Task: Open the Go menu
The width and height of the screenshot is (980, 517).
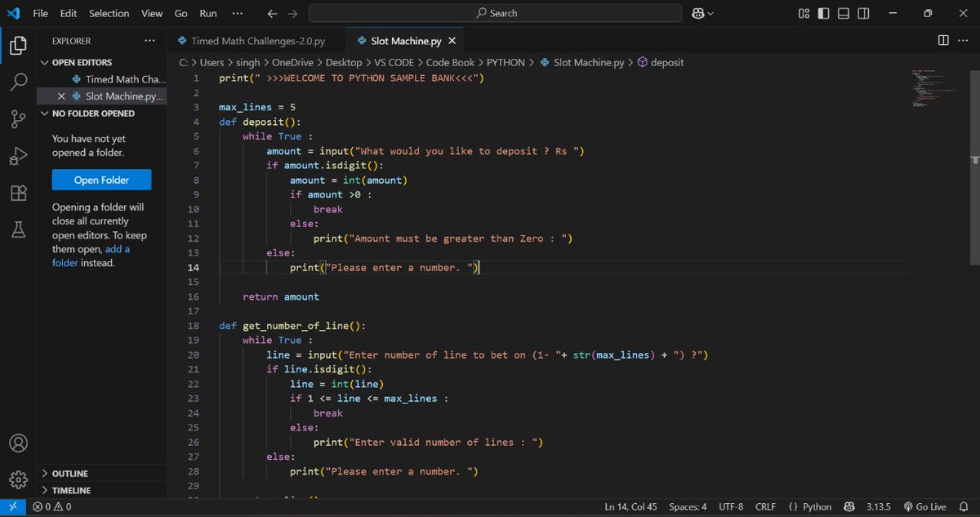Action: pos(181,13)
